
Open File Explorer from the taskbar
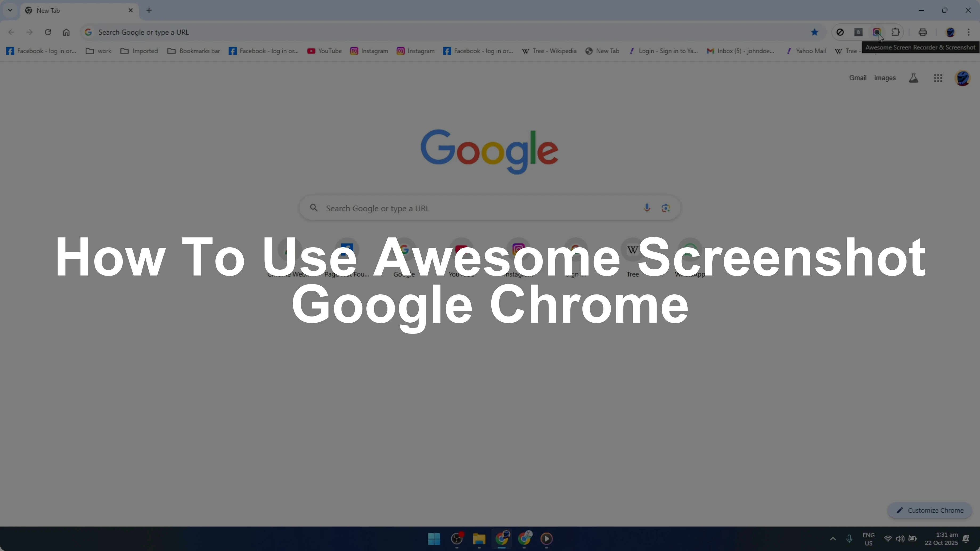click(479, 539)
